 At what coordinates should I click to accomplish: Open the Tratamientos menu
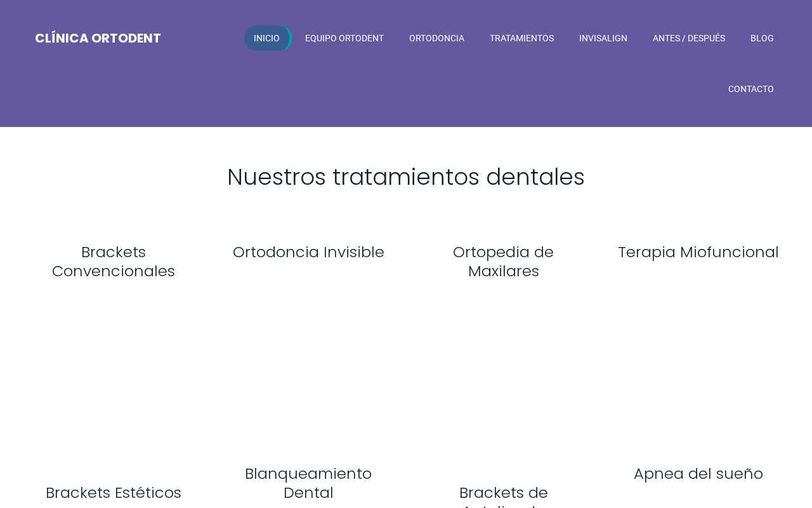click(521, 38)
